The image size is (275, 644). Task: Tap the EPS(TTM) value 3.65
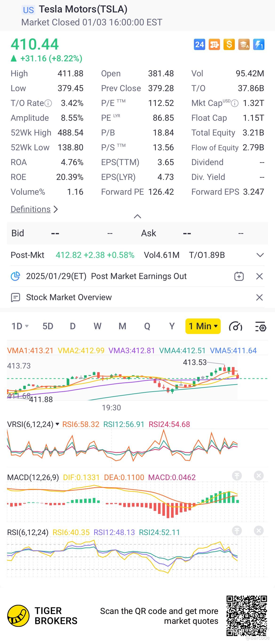coord(166,163)
